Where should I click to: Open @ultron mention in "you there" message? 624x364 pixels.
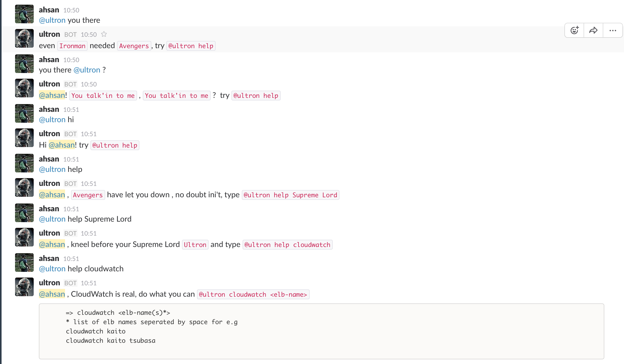[52, 20]
